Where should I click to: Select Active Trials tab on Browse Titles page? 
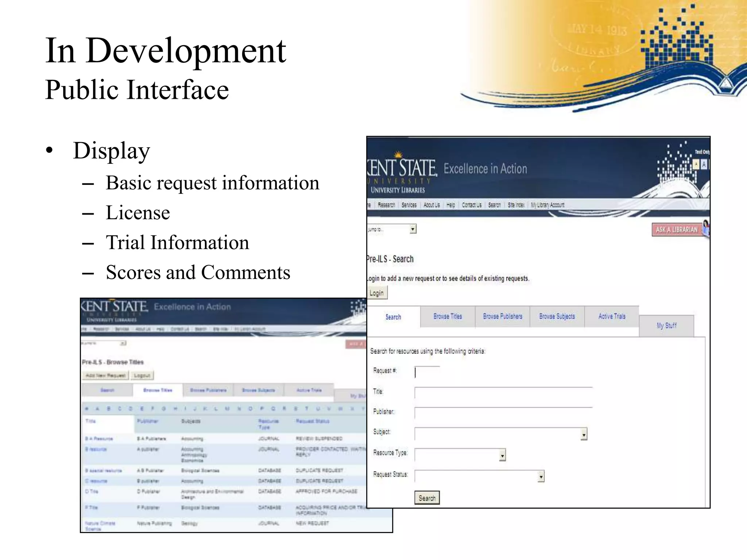[309, 390]
